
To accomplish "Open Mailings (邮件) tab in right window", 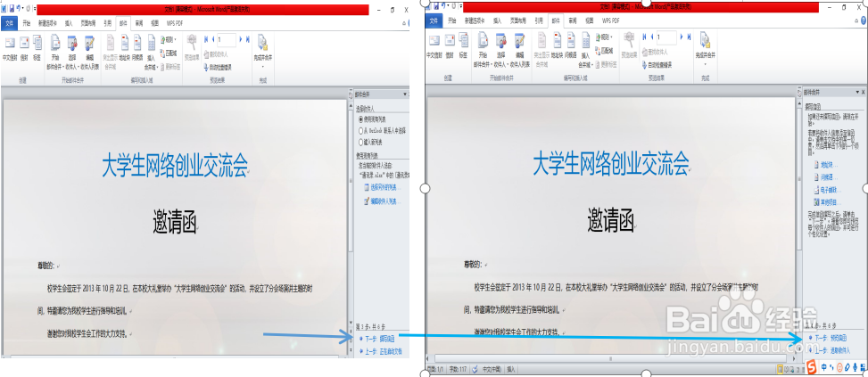I will tap(555, 20).
